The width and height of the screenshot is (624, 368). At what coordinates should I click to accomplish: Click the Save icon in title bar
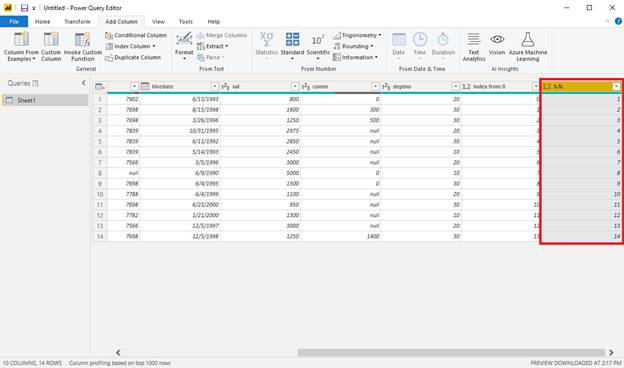[24, 8]
